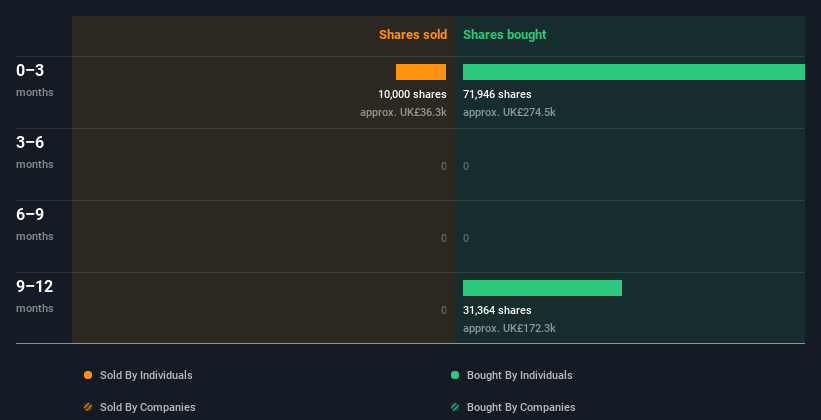
Task: Click the striped Sold By Companies legend icon
Action: [88, 407]
